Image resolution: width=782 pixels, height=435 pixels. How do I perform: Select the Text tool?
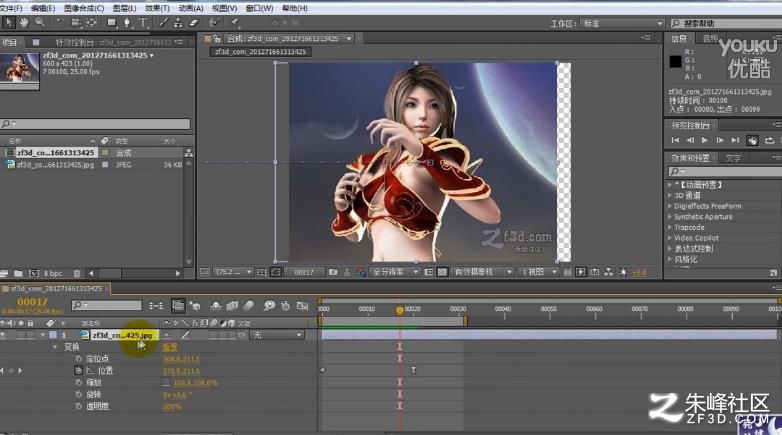(x=143, y=22)
